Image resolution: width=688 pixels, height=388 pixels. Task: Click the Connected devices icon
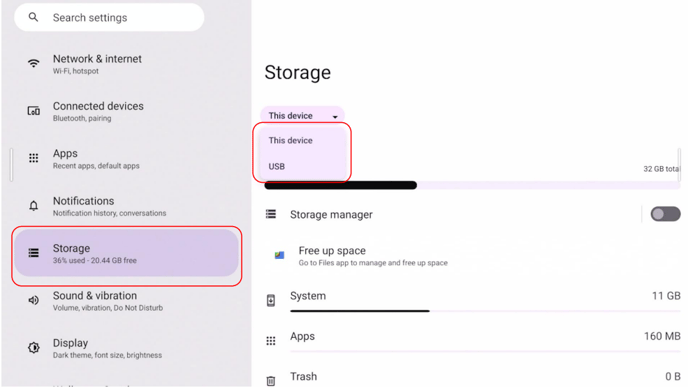33,111
